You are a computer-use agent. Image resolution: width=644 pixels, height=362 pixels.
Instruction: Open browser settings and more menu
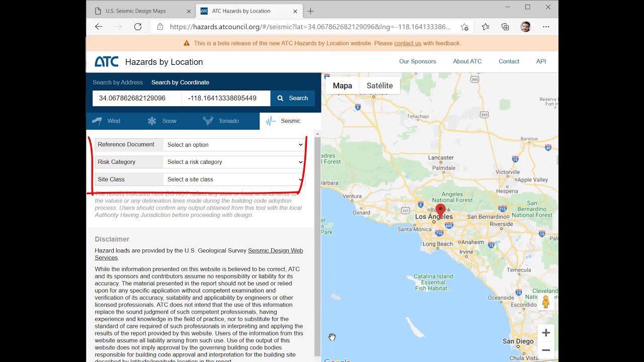[546, 27]
